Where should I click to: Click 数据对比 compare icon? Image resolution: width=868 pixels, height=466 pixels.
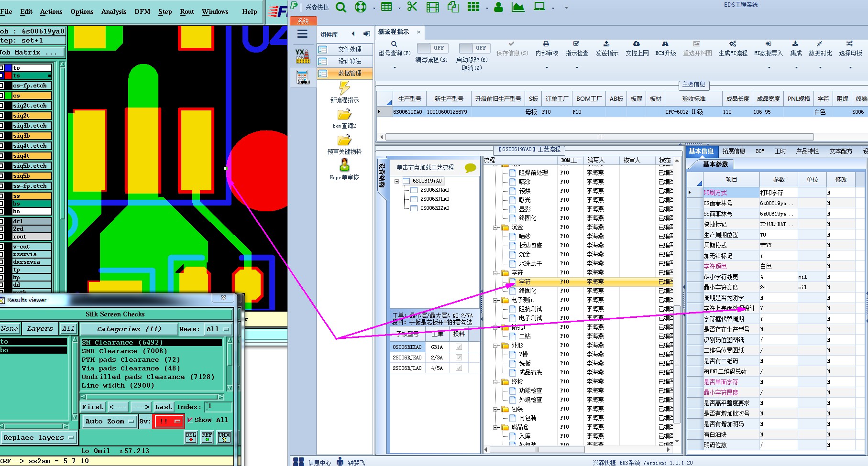820,43
